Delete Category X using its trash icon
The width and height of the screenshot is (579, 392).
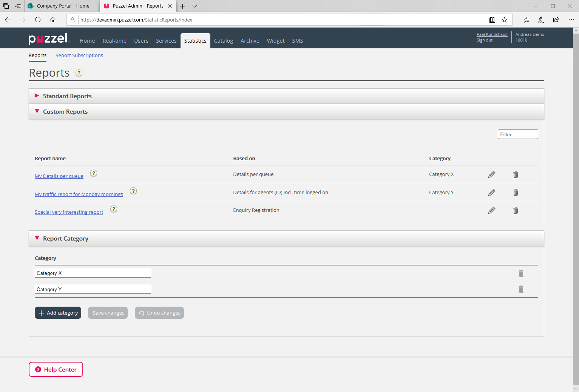tap(521, 273)
